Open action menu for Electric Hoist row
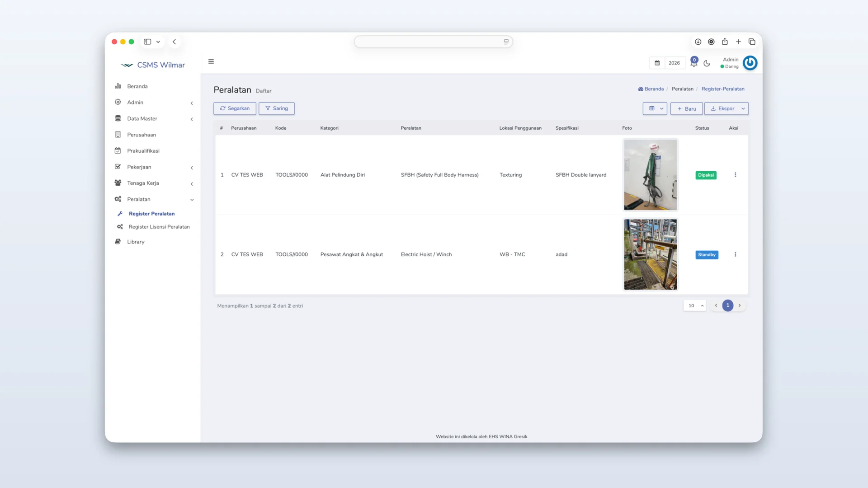868x488 pixels. click(x=735, y=254)
